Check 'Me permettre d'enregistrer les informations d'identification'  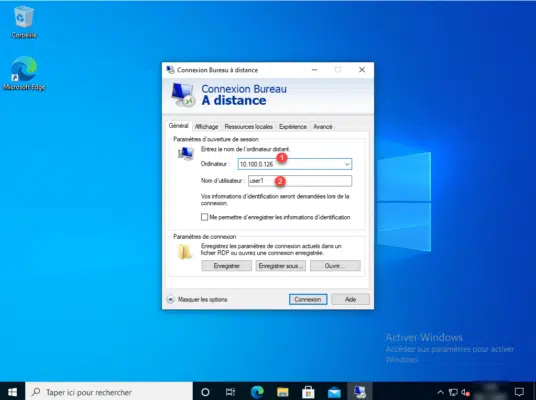[x=204, y=217]
